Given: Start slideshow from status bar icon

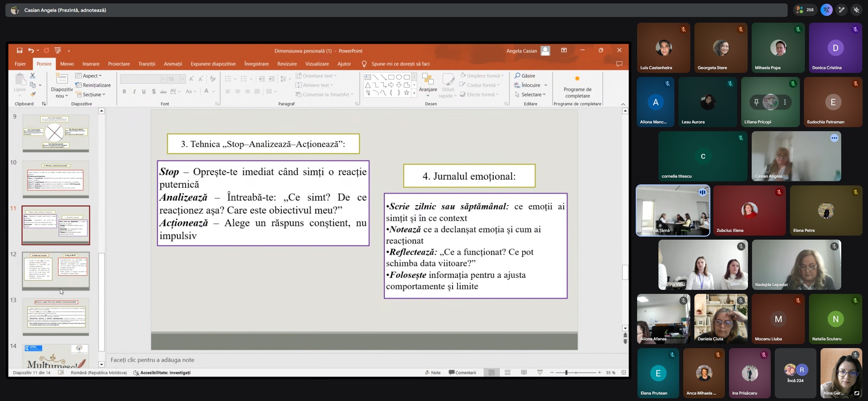Looking at the screenshot, I should tap(540, 373).
